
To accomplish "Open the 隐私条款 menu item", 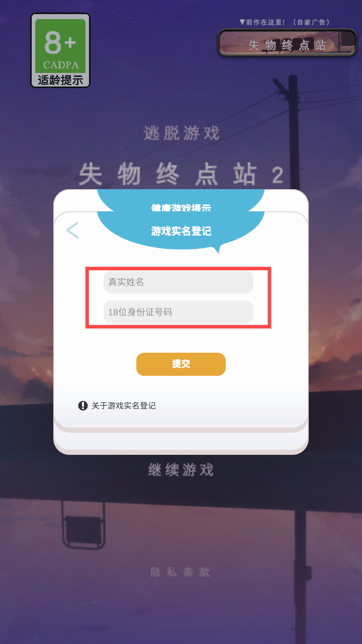I will (181, 572).
